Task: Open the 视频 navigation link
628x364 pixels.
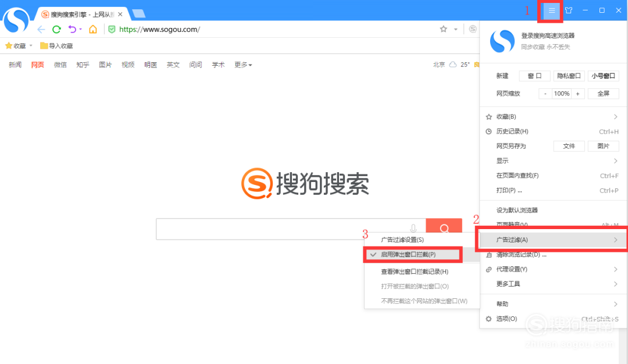Action: pos(128,65)
